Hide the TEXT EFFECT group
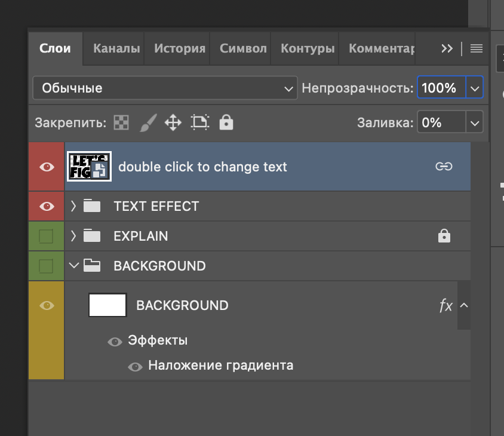The width and height of the screenshot is (504, 436). 47,207
